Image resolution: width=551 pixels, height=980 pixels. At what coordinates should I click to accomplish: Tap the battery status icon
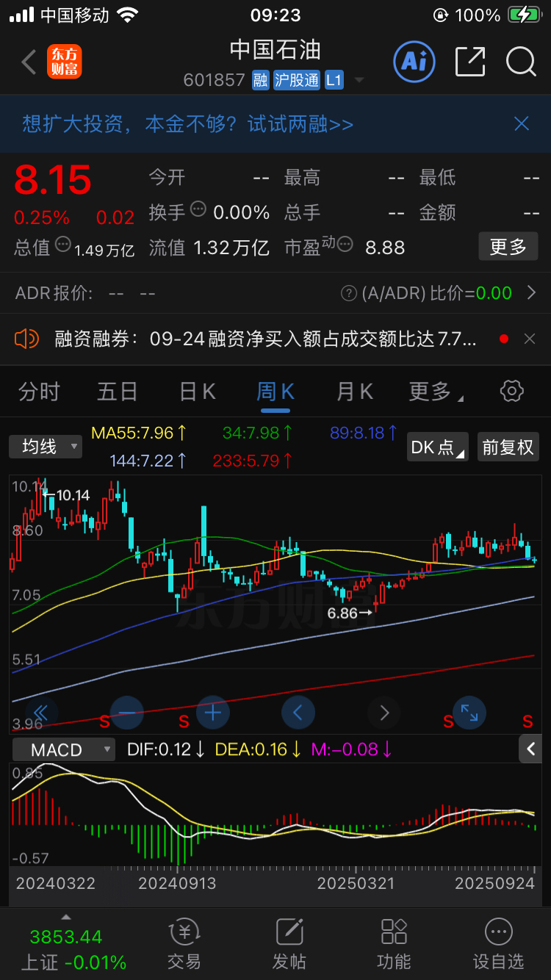(x=523, y=15)
